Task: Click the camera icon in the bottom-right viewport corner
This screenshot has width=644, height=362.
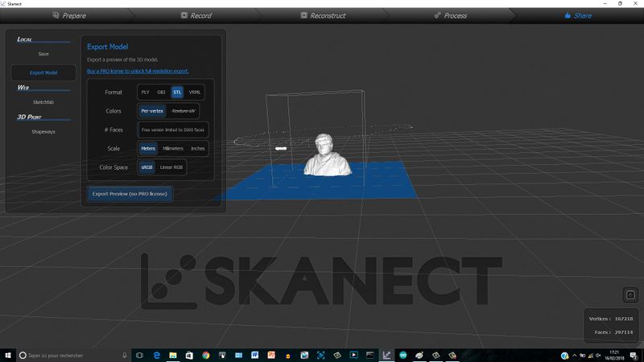Action: [630, 294]
